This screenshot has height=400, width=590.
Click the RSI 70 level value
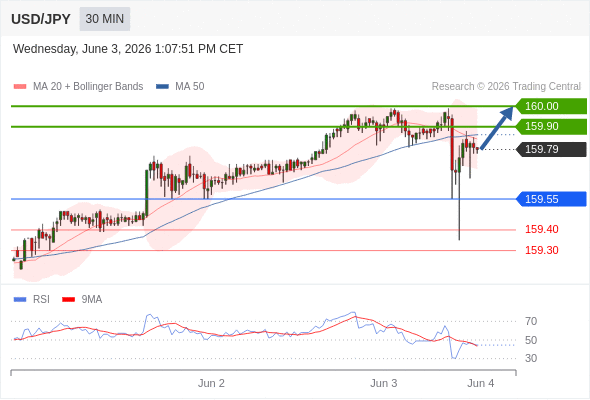coord(531,321)
